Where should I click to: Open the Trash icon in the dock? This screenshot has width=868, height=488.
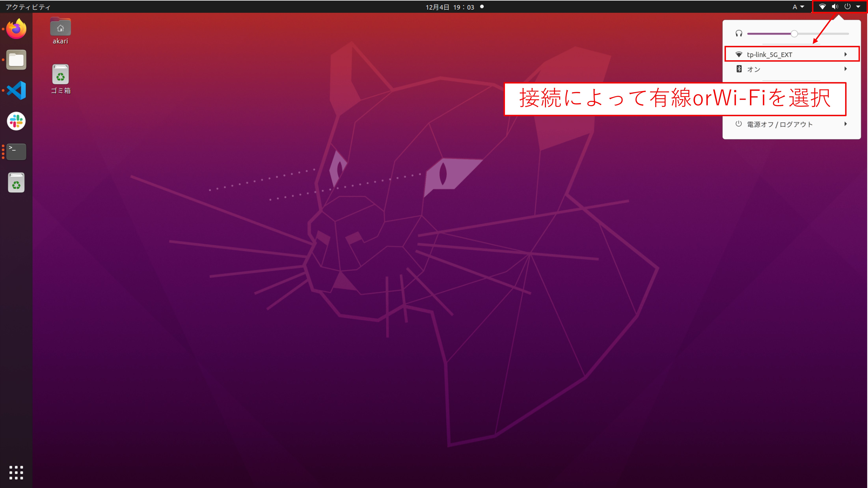[x=16, y=183]
